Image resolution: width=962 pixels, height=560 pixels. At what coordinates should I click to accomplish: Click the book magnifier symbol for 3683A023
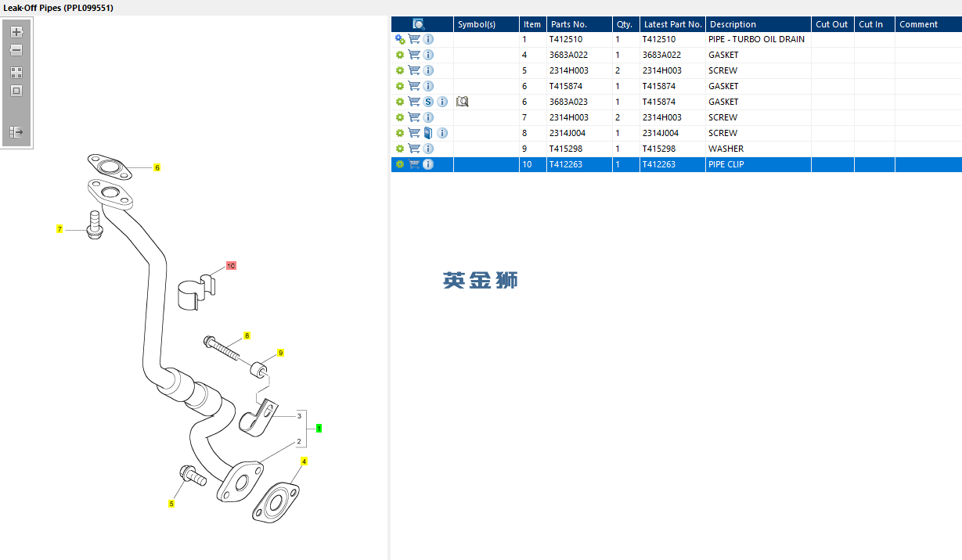[463, 102]
